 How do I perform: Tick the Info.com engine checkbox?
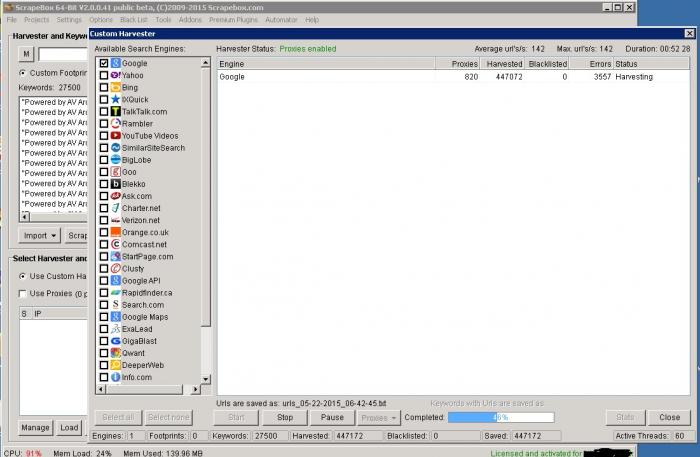coord(104,377)
